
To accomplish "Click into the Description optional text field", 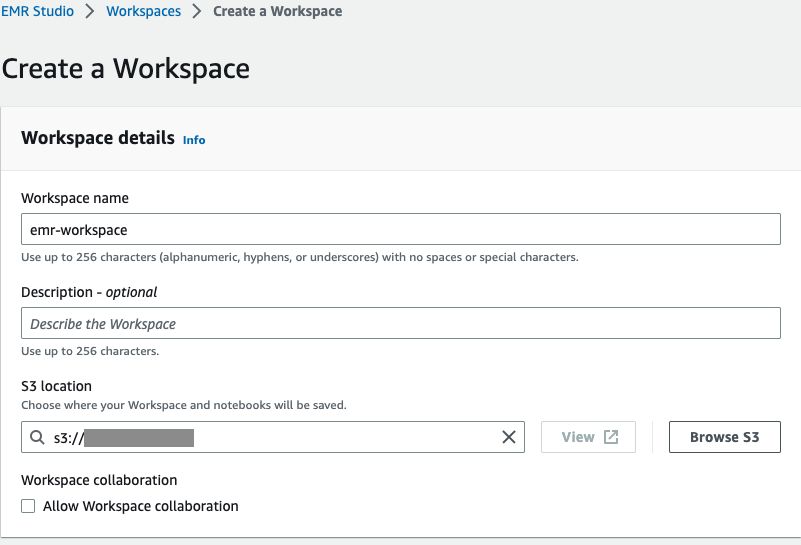I will pos(400,324).
